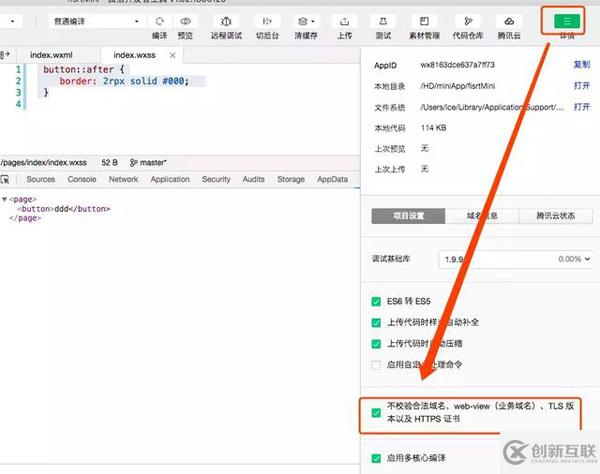Viewport: 600px width, 474px height.
Task: Toggle the green 详情 details button
Action: tap(567, 21)
